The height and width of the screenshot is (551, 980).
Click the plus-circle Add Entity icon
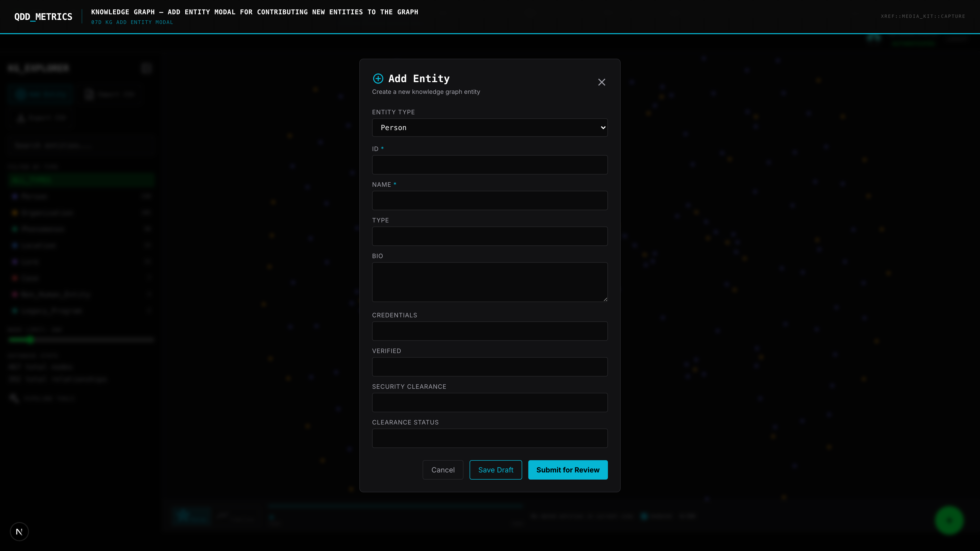[378, 79]
